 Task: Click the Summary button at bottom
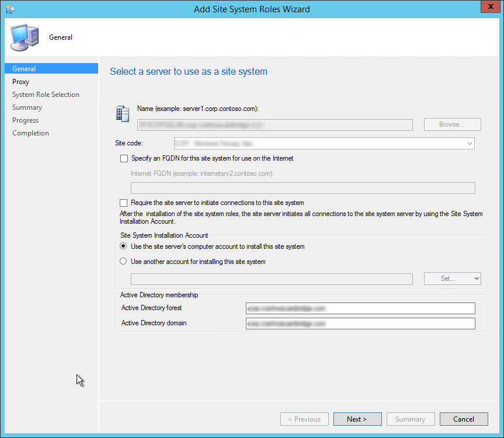(411, 419)
